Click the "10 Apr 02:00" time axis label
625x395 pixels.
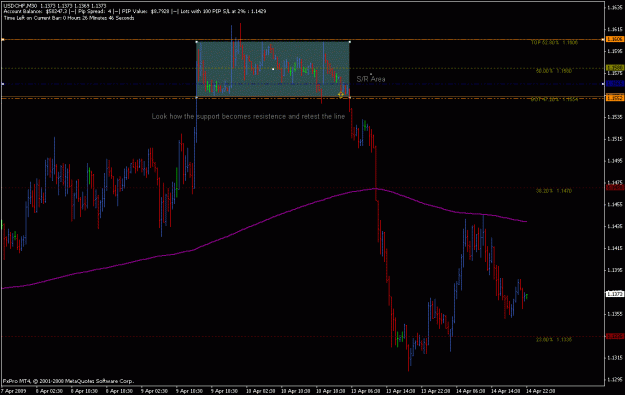coord(261,391)
